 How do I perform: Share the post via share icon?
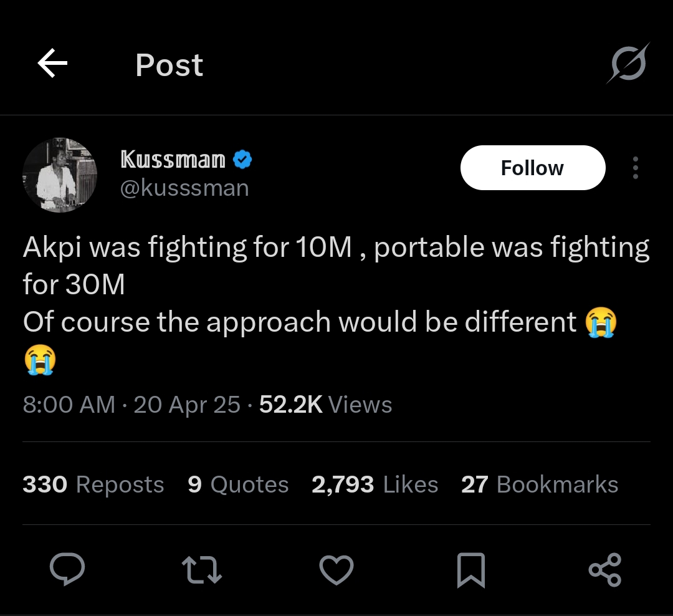click(604, 569)
